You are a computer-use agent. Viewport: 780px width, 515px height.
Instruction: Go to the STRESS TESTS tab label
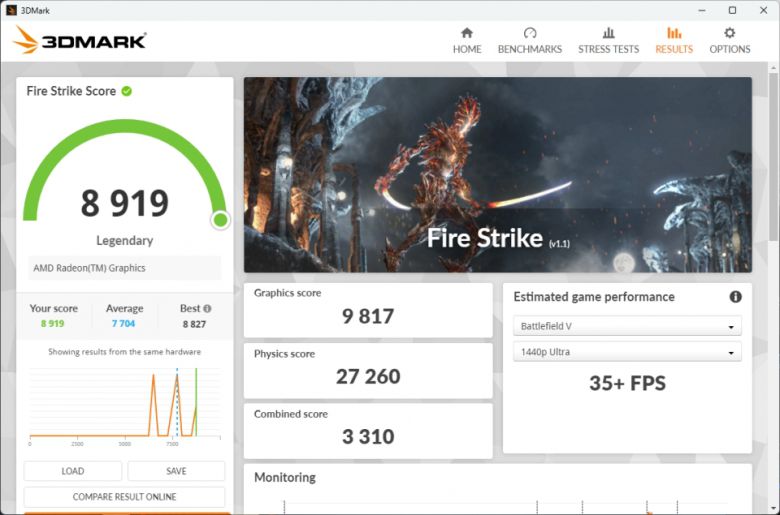tap(608, 49)
